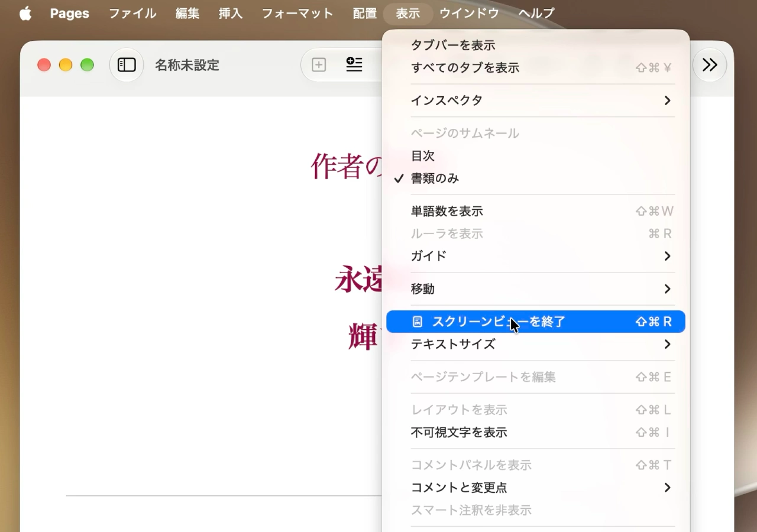Select the checked 書類のみ option

click(x=536, y=179)
